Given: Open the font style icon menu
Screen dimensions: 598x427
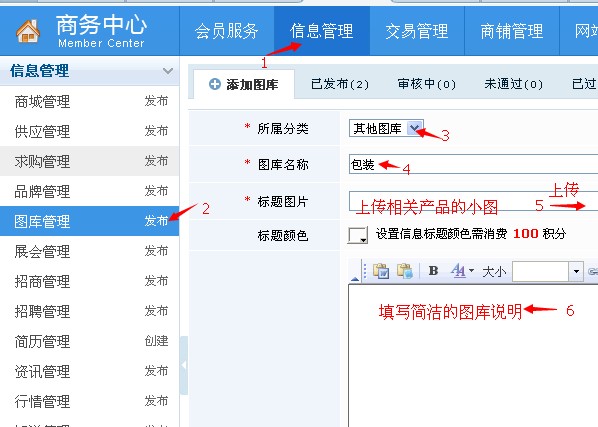Looking at the screenshot, I should (462, 271).
